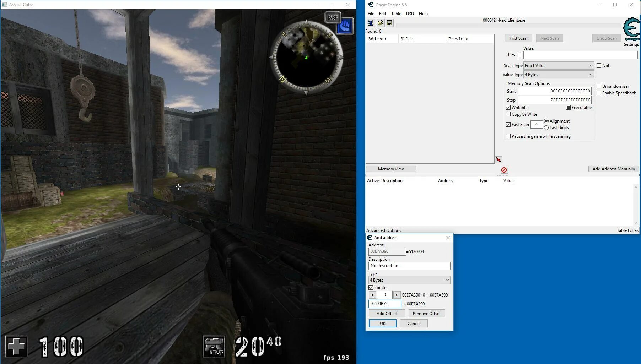
Task: Check the CopyOnWrite option
Action: (x=508, y=114)
